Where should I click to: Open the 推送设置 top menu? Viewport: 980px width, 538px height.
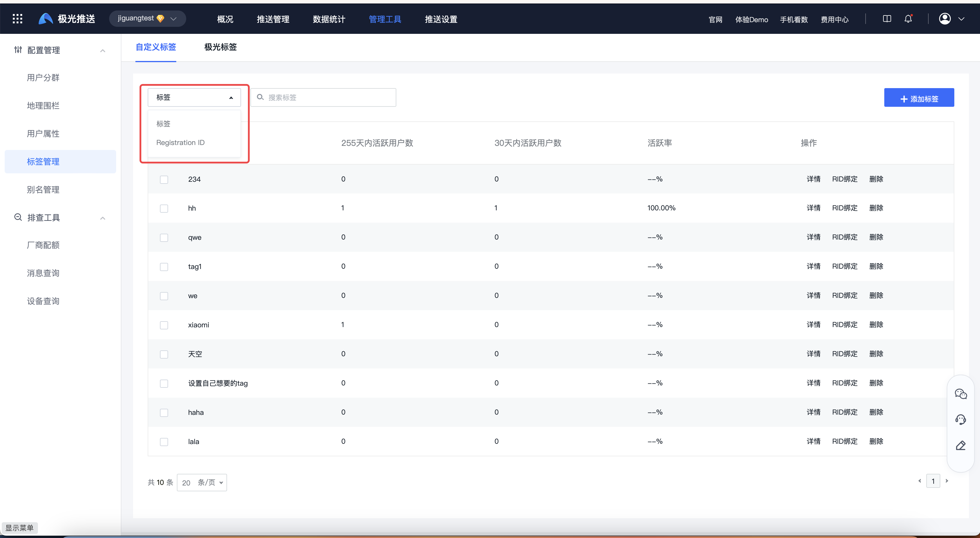point(441,19)
